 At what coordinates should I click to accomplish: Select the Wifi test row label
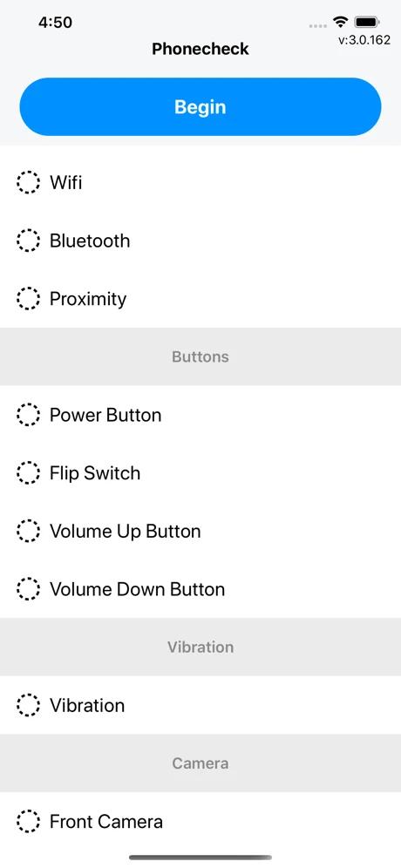pos(66,182)
